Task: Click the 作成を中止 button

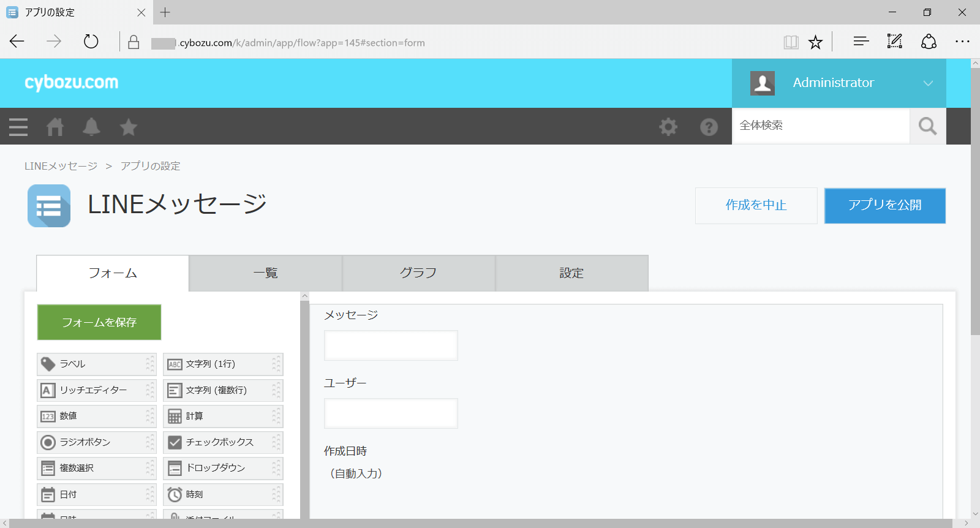Action: 756,206
